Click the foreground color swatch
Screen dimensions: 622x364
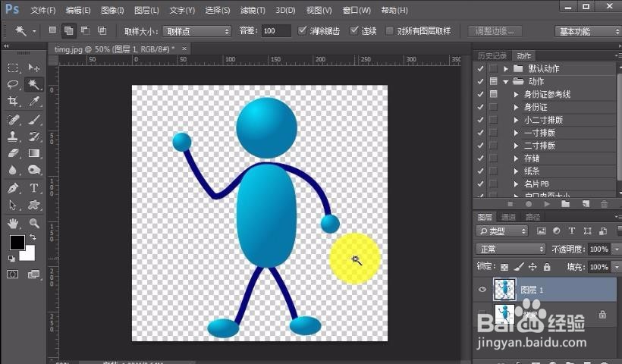[17, 242]
